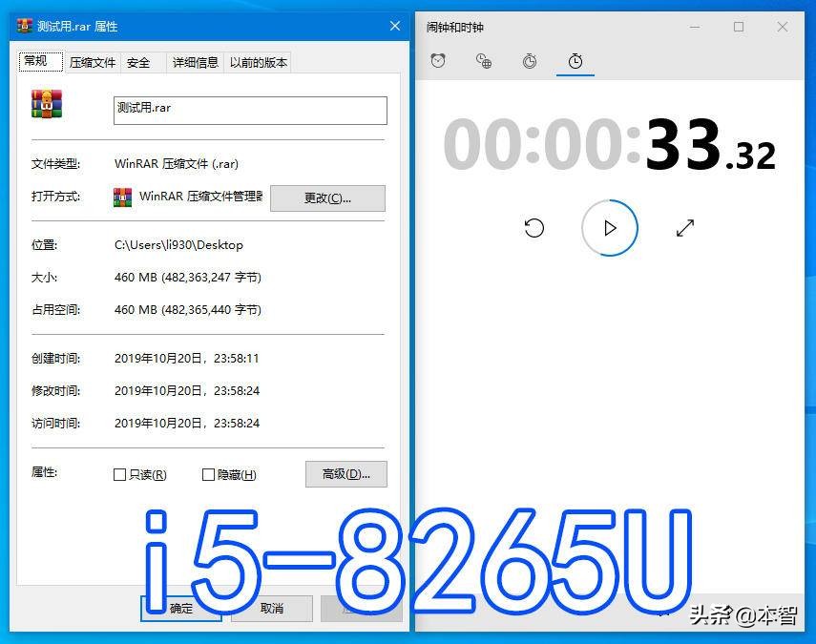Reset the stopwatch with circular arrow icon
Viewport: 816px width, 644px height.
[534, 228]
